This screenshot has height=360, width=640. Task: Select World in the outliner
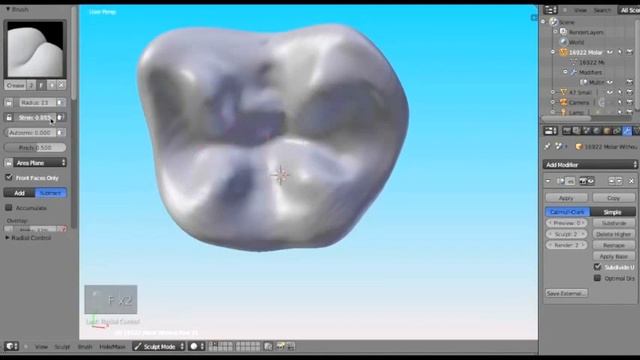[x=576, y=42]
